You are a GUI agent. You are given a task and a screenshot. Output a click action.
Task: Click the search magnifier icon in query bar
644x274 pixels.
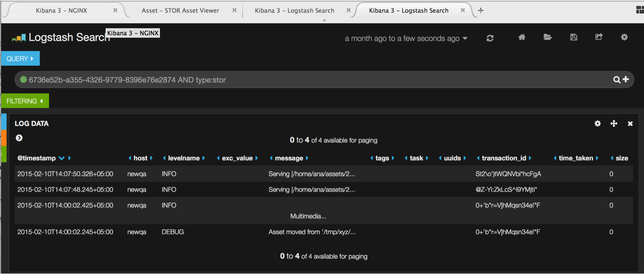[617, 79]
